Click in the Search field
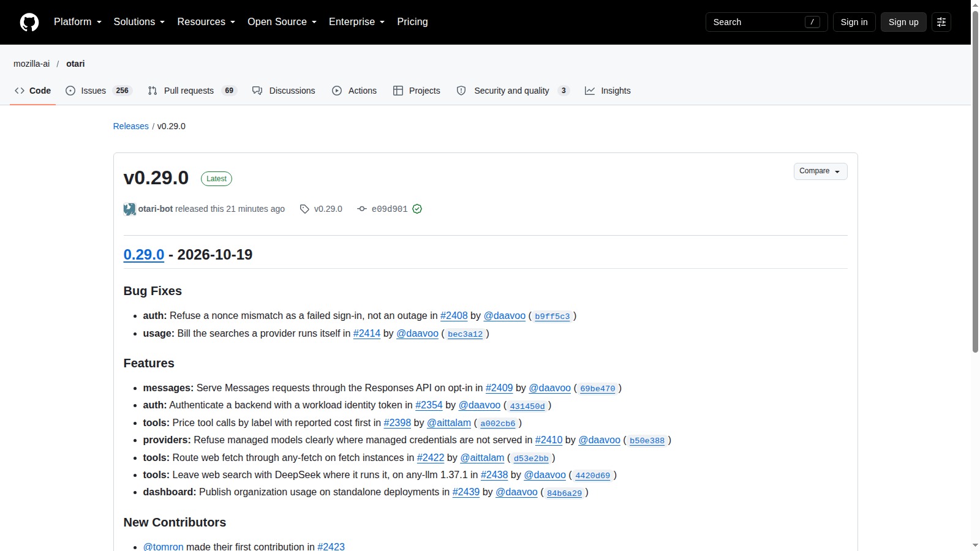980x551 pixels. point(766,22)
